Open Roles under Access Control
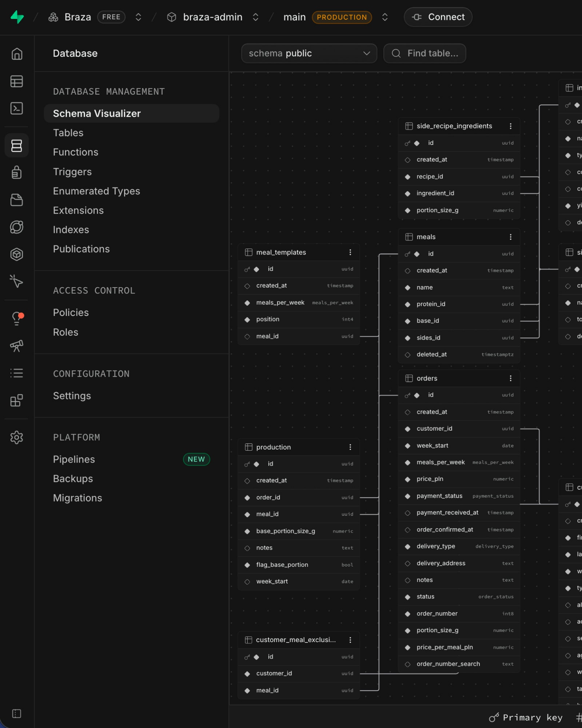This screenshot has height=728, width=582. pos(65,332)
